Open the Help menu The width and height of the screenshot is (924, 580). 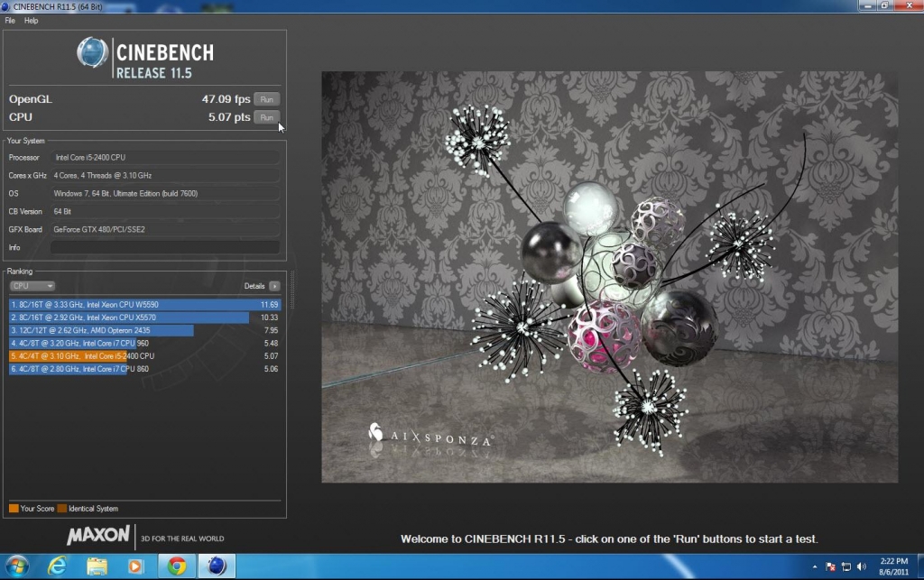(32, 20)
